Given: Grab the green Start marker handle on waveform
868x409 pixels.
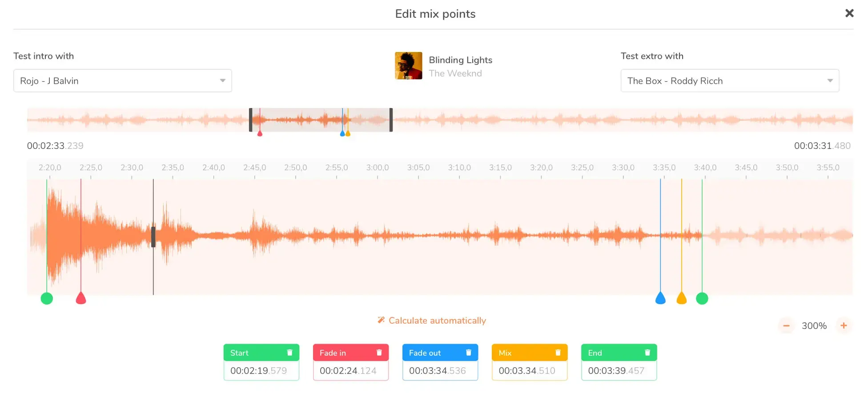Looking at the screenshot, I should (x=47, y=298).
